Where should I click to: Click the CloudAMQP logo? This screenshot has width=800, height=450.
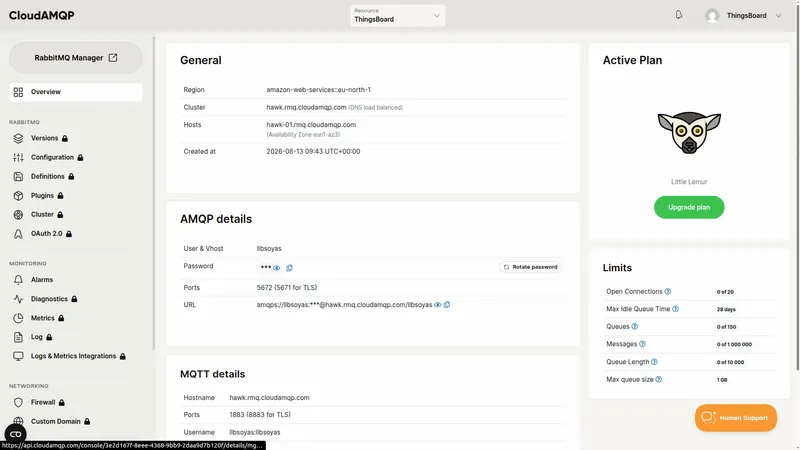(x=41, y=15)
